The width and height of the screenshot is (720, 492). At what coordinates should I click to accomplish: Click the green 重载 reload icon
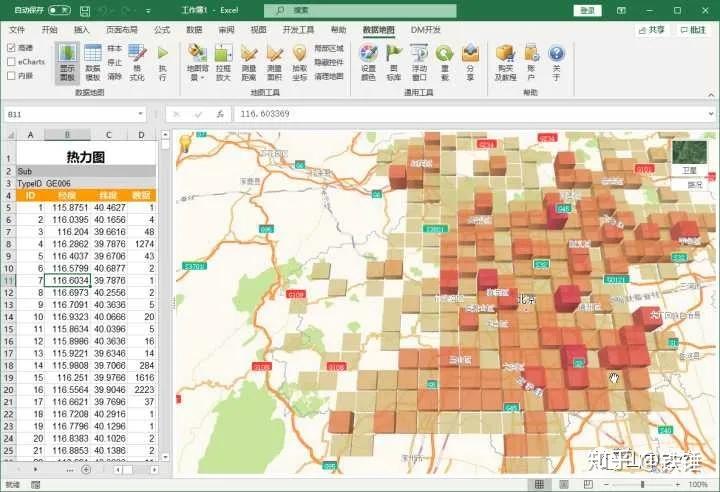pyautogui.click(x=444, y=63)
